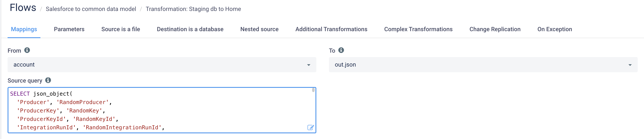Screen dimensions: 644x139
Task: Switch to the Parameters tab
Action: [x=69, y=29]
